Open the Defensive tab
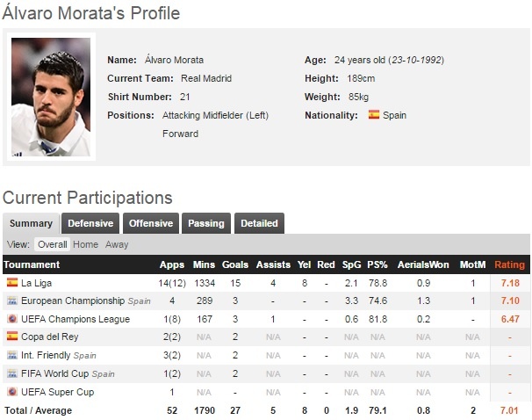Image resolution: width=532 pixels, height=420 pixels. click(90, 223)
